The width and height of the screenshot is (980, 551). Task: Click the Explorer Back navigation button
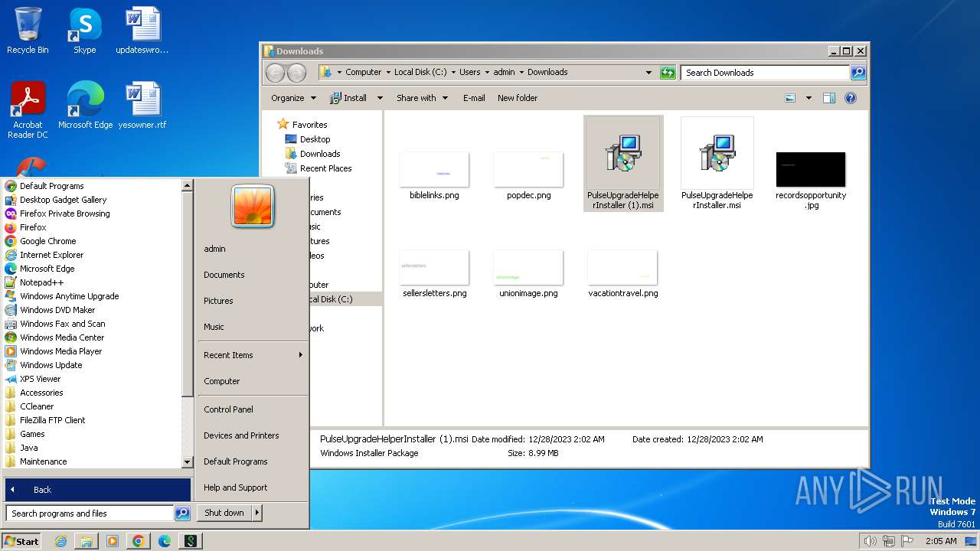276,73
